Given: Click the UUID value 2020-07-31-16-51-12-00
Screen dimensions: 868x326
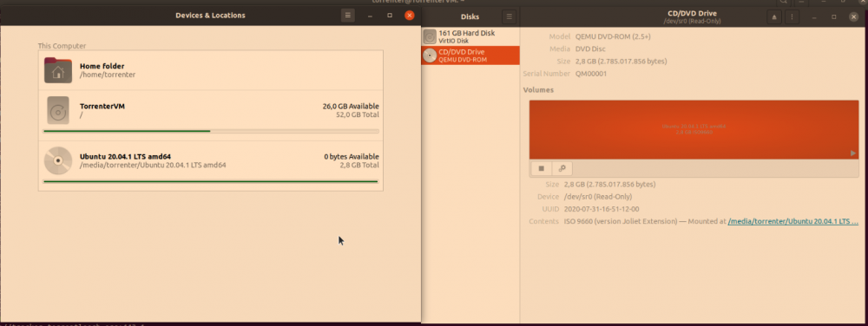Looking at the screenshot, I should tap(602, 210).
